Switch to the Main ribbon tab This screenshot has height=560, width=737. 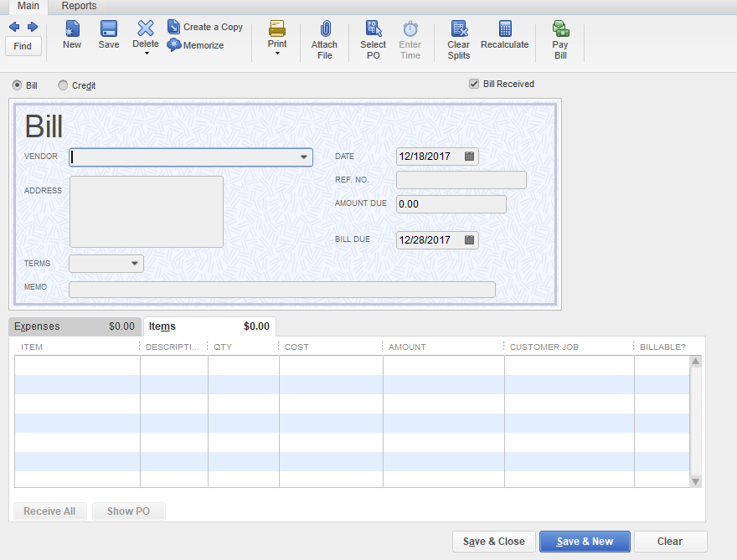pos(28,6)
